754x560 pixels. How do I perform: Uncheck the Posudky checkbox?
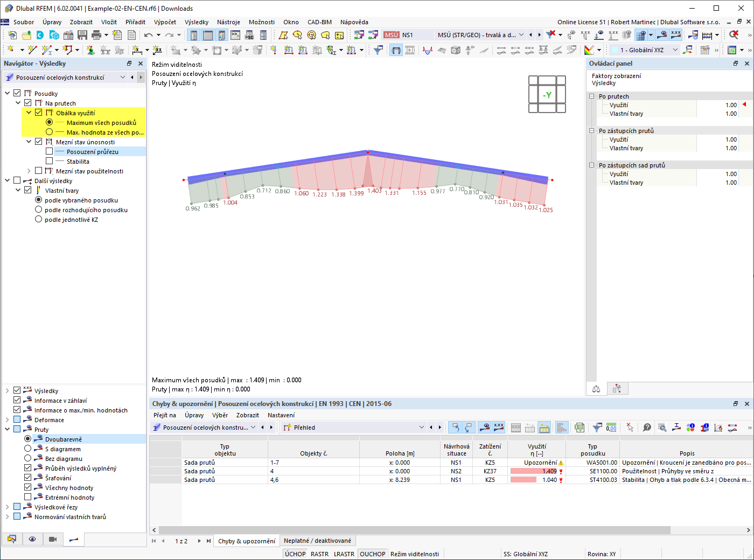click(x=17, y=93)
